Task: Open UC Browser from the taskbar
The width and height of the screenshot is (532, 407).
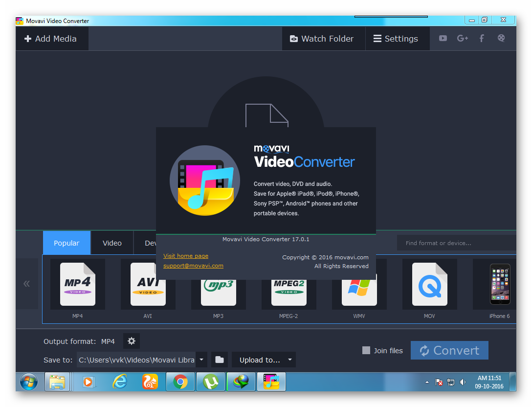Action: 150,382
